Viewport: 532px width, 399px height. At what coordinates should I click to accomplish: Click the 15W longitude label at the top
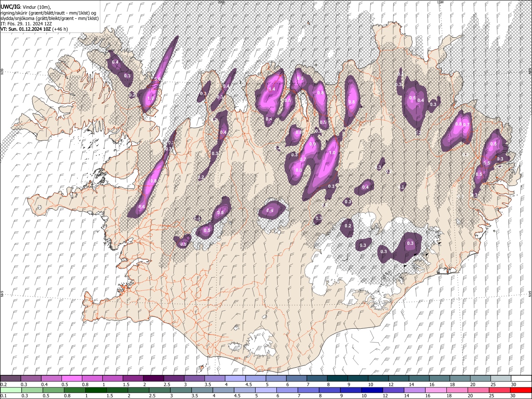tap(441, 2)
